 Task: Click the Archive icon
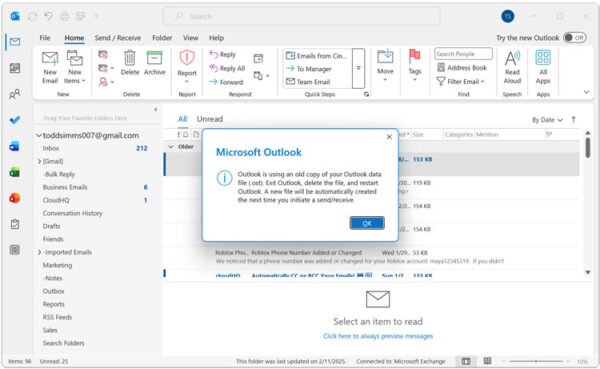point(155,58)
